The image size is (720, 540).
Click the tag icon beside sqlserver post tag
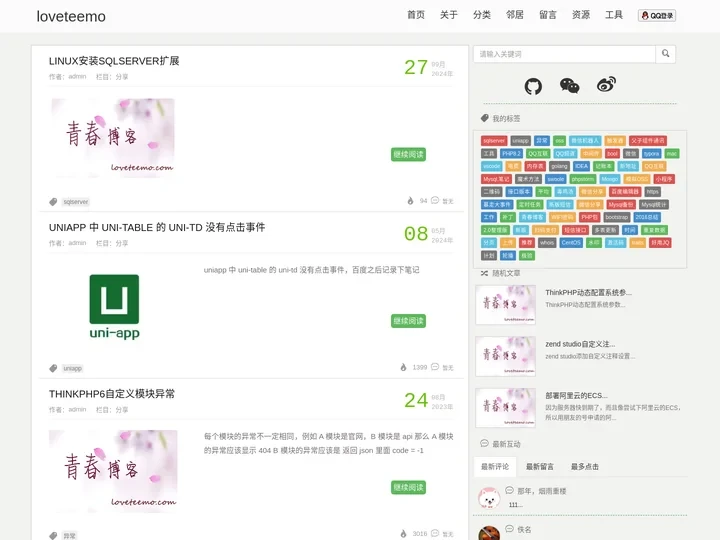point(53,202)
